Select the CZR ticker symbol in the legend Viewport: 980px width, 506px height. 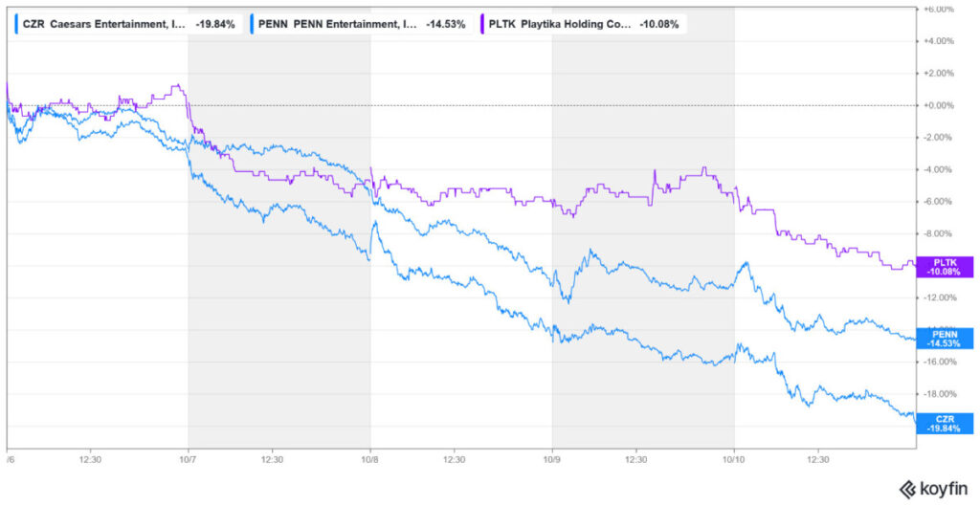click(x=33, y=23)
